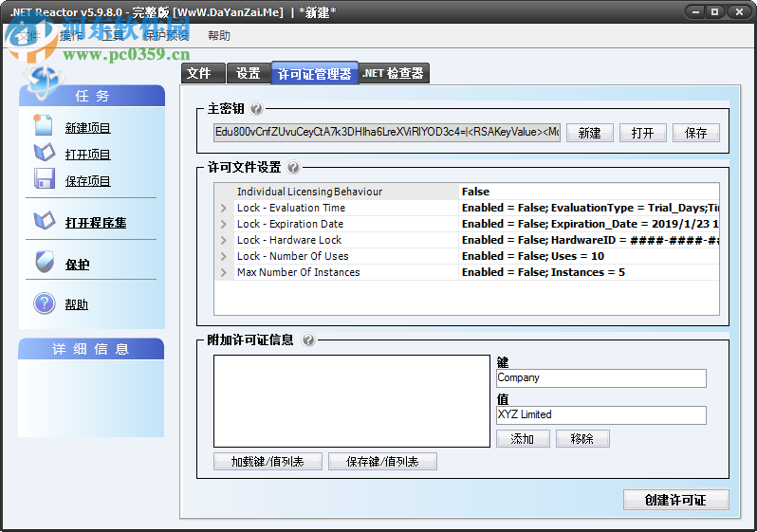
Task: Switch to the 设置 tab
Action: [x=249, y=74]
